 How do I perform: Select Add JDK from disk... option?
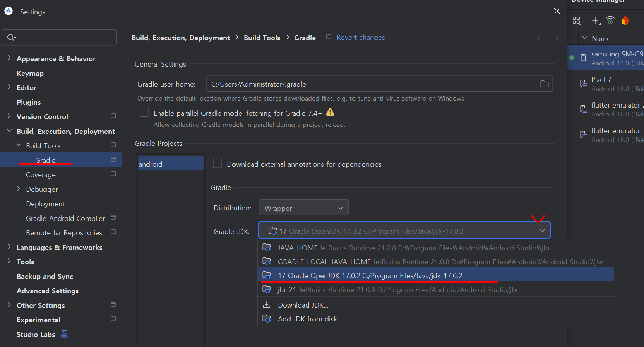point(436,319)
